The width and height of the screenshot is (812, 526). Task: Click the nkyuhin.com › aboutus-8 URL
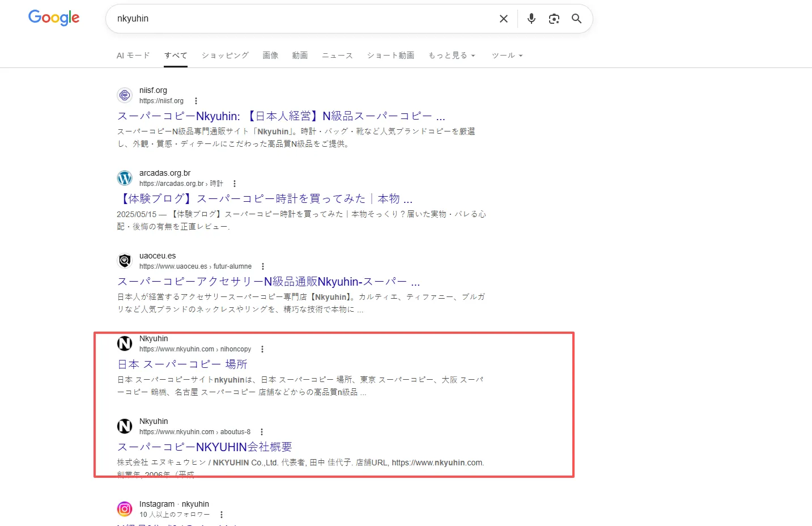pyautogui.click(x=195, y=432)
